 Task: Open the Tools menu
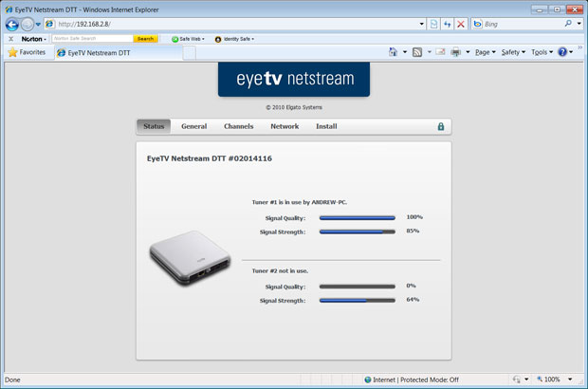(x=542, y=52)
